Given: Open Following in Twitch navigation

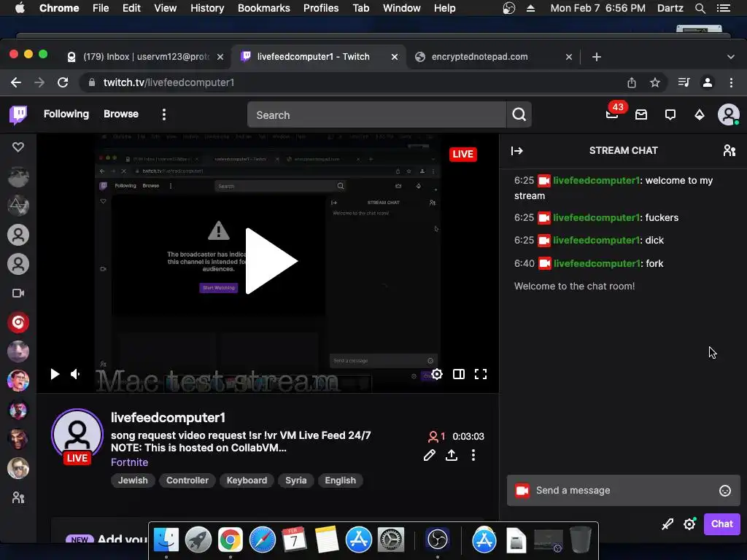Looking at the screenshot, I should (x=66, y=114).
